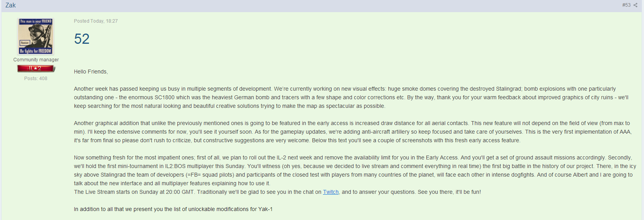Screen dimensions: 644x220
Task: Click the word SC1800 in the post
Action: point(165,97)
